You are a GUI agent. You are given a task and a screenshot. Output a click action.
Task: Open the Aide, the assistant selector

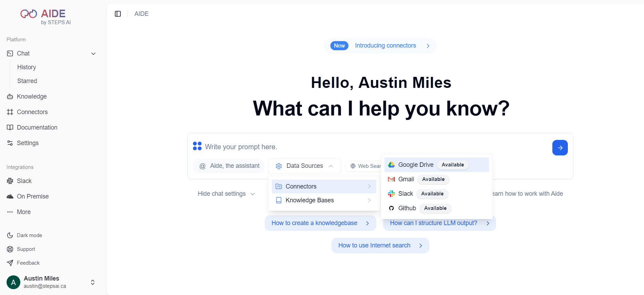coord(229,166)
